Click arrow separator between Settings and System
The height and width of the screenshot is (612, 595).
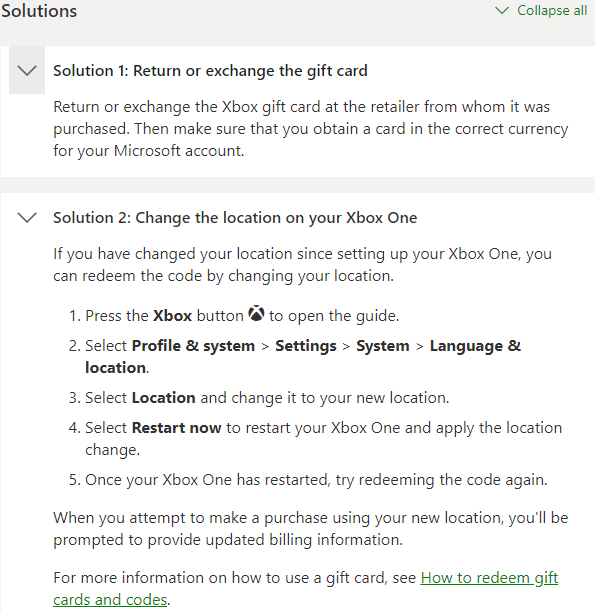346,347
